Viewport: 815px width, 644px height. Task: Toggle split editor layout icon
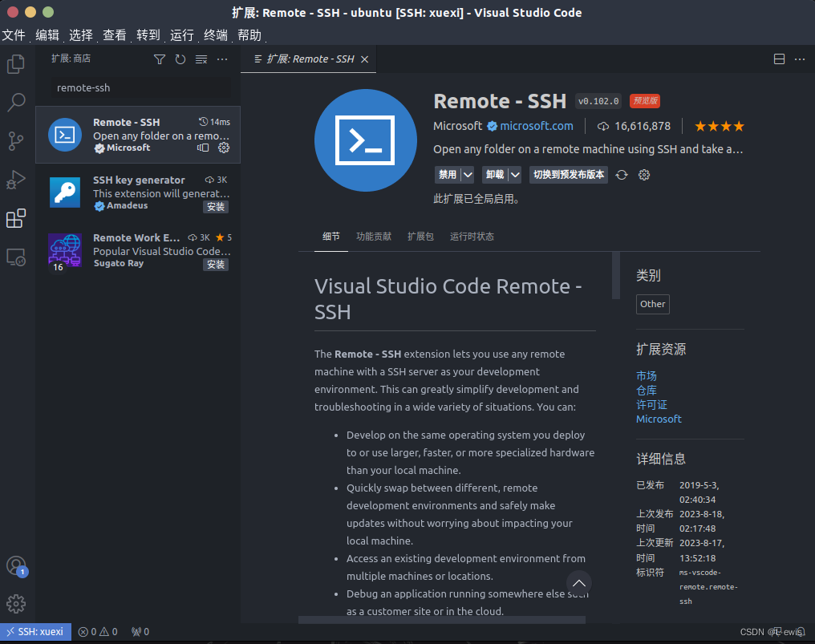point(779,59)
